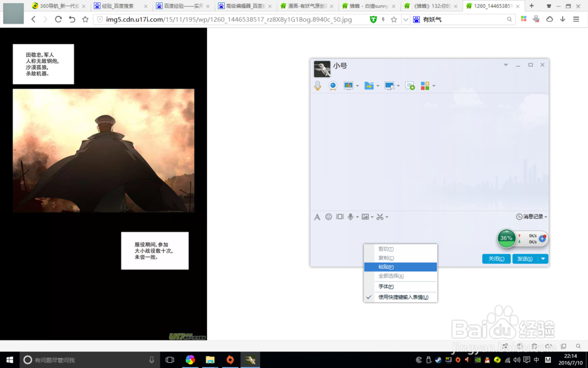The image size is (588, 368).
Task: Reload the page
Action: pyautogui.click(x=58, y=19)
